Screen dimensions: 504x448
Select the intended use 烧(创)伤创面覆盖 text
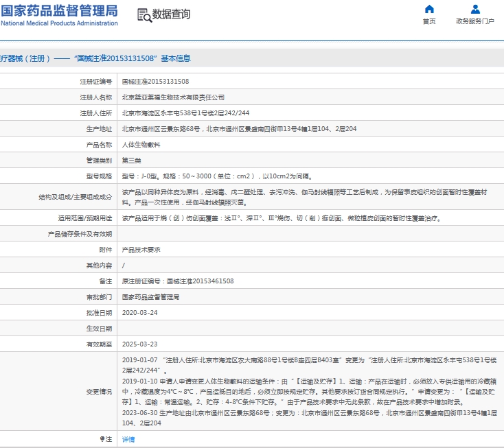[x=282, y=218]
